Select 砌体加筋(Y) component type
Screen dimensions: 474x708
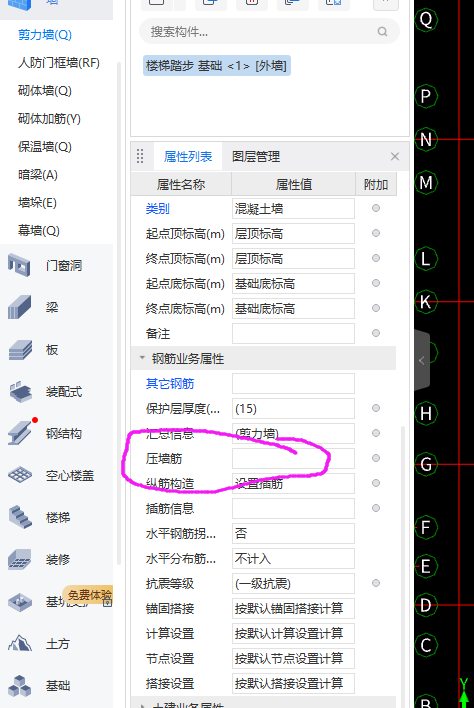point(49,119)
